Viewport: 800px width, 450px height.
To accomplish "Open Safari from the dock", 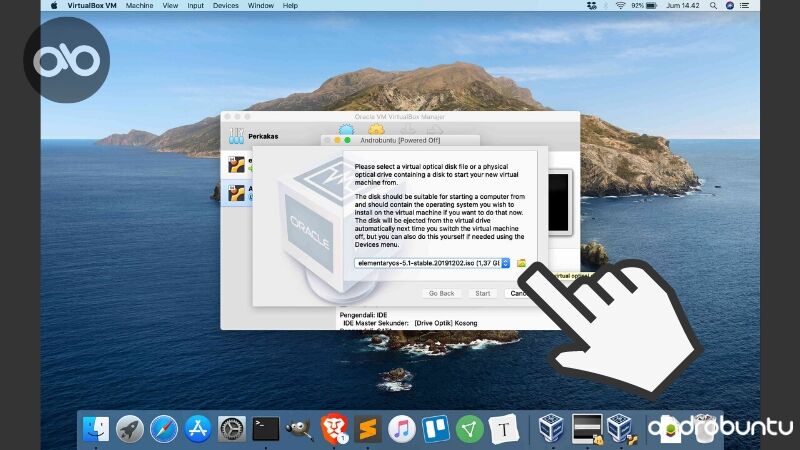I will pyautogui.click(x=164, y=429).
